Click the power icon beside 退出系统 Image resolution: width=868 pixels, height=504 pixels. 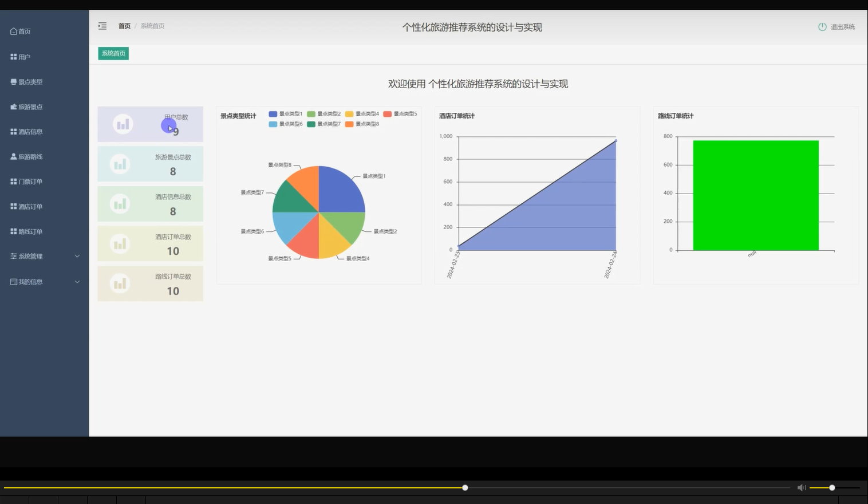point(822,27)
